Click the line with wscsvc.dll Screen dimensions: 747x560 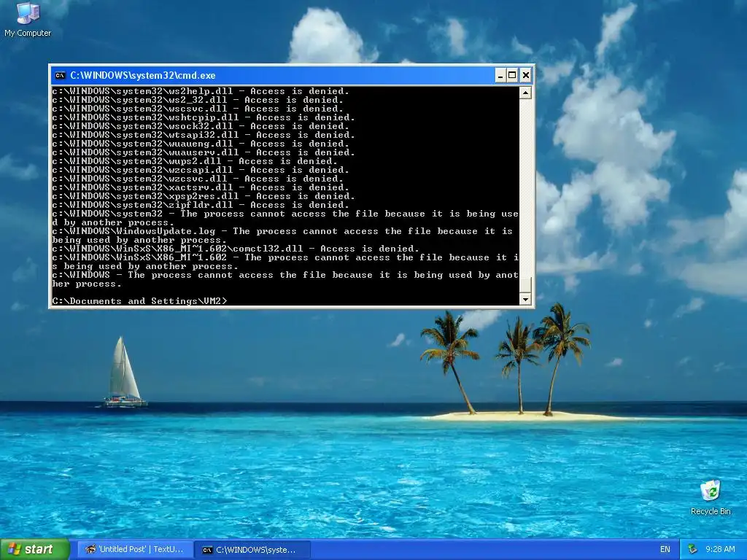click(198, 109)
